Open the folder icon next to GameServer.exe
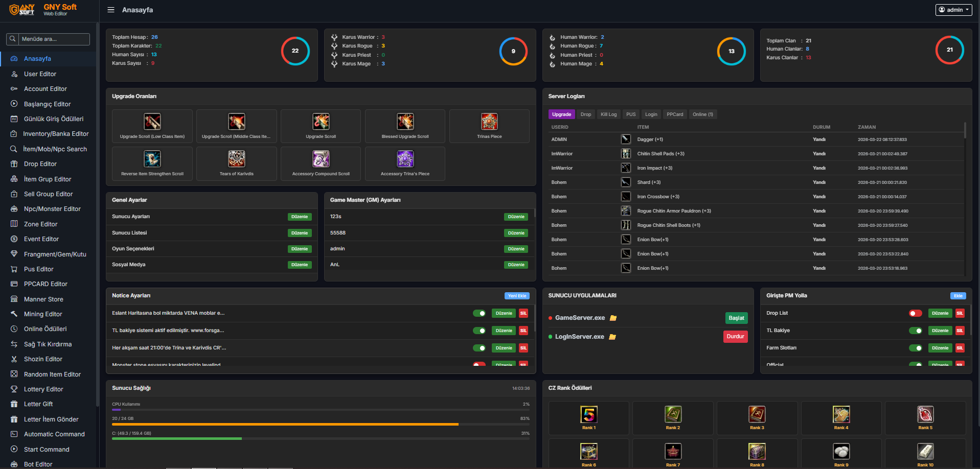Viewport: 980px width, 469px height. pyautogui.click(x=613, y=318)
